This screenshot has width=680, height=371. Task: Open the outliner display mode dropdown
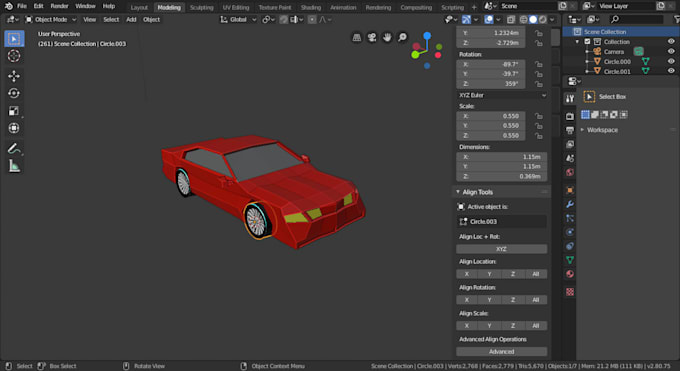click(592, 20)
